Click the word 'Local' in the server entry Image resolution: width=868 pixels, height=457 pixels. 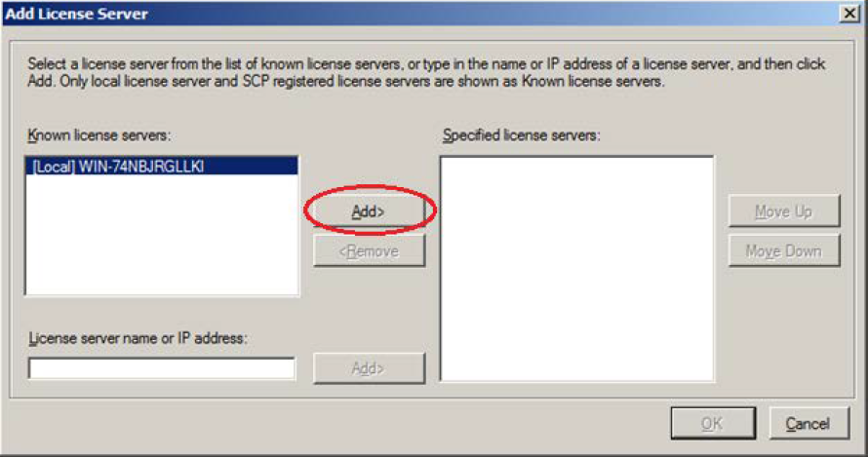[x=54, y=166]
